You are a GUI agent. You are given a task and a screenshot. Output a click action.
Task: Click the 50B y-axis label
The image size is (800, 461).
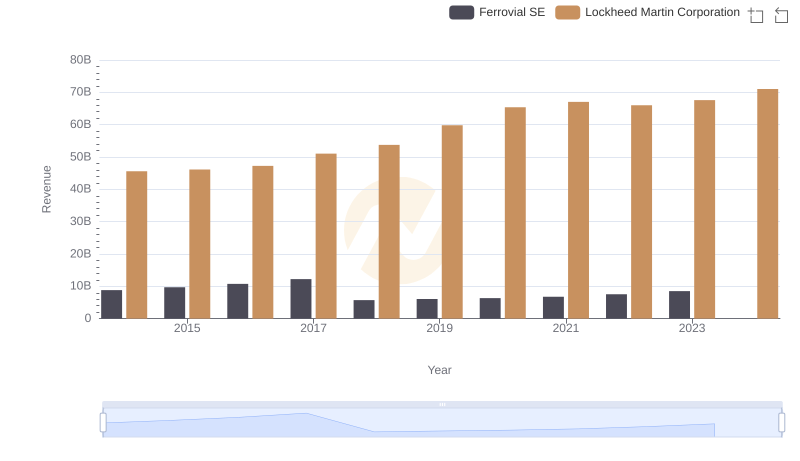tap(81, 157)
